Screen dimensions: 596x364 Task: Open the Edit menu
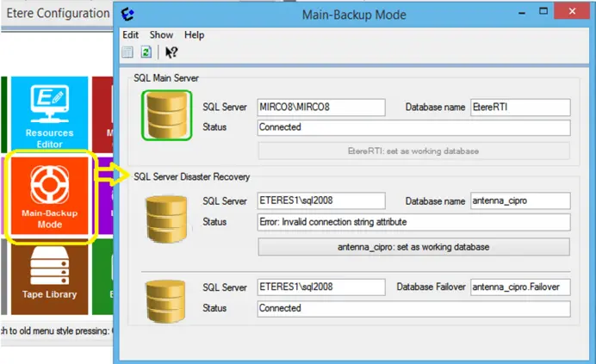click(x=130, y=35)
